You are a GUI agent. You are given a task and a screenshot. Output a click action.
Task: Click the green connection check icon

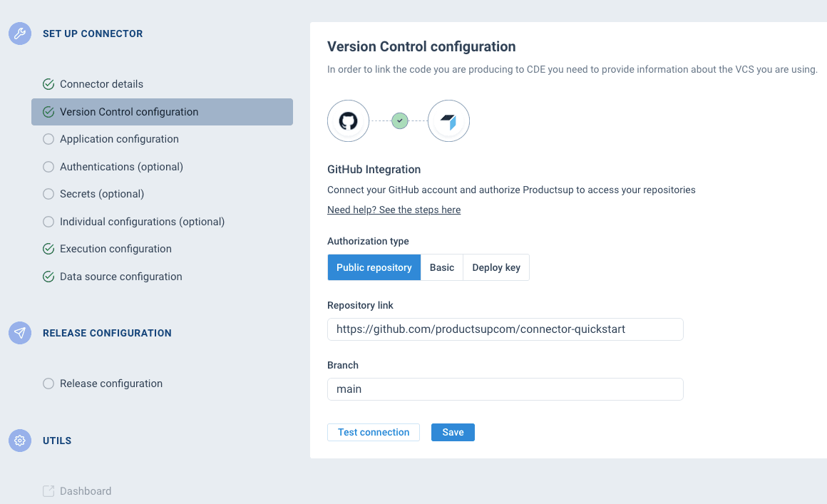[399, 120]
